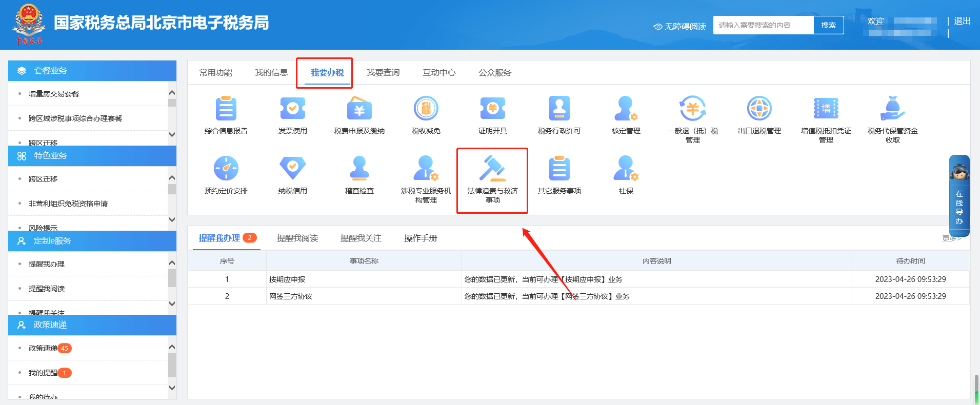Click the 无障碍阅读 eye icon
The image size is (980, 405).
pos(658,26)
